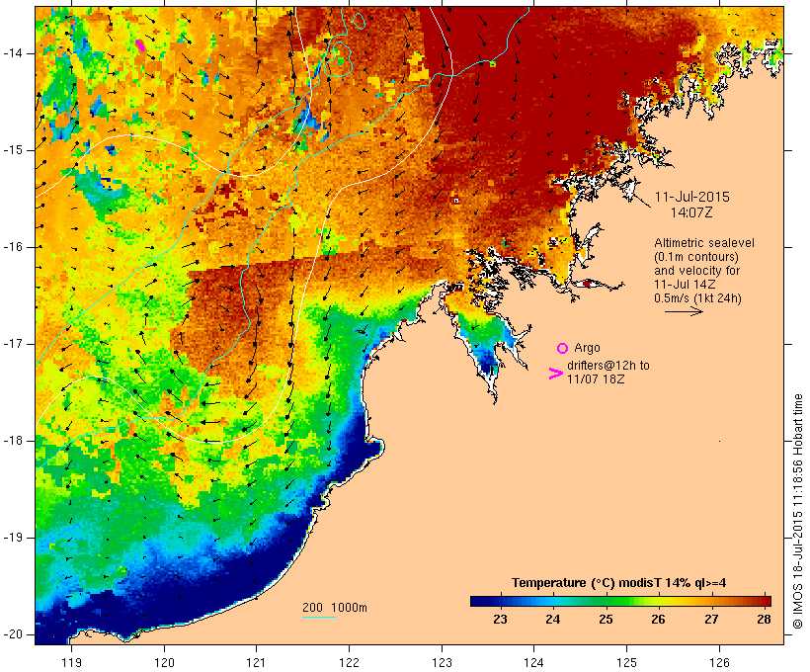Screen dimensions: 810x672
Task: Click the '126' longitude axis label
Action: click(719, 662)
